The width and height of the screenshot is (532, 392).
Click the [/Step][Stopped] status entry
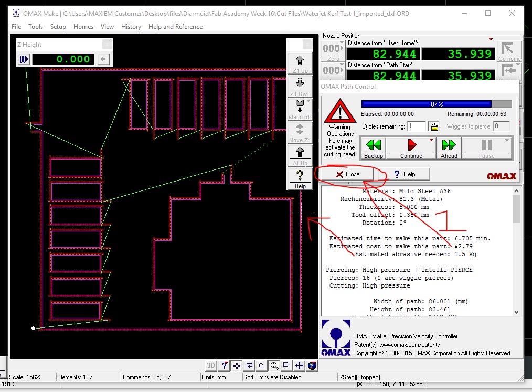pyautogui.click(x=359, y=377)
